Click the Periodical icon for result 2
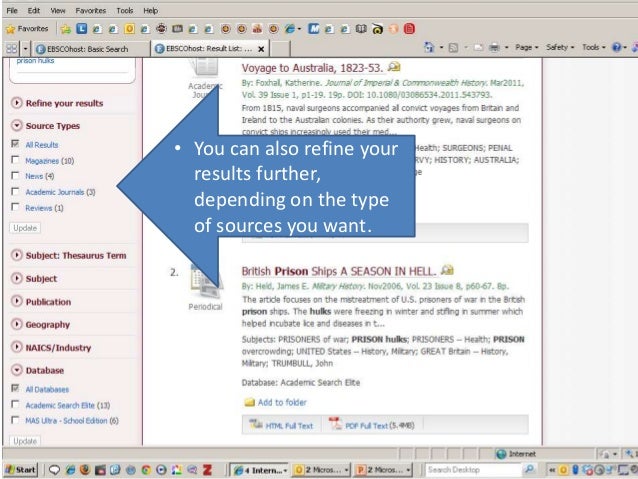Image resolution: width=638 pixels, height=479 pixels. [206, 281]
